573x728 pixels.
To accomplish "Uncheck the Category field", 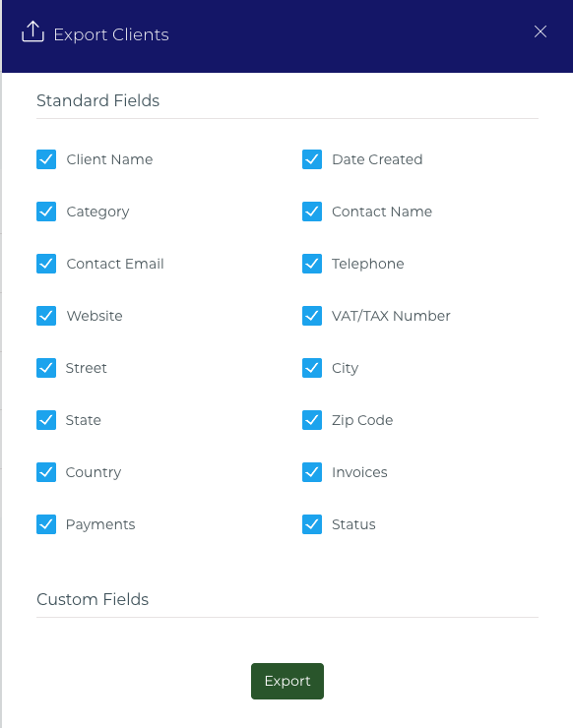I will [x=46, y=212].
